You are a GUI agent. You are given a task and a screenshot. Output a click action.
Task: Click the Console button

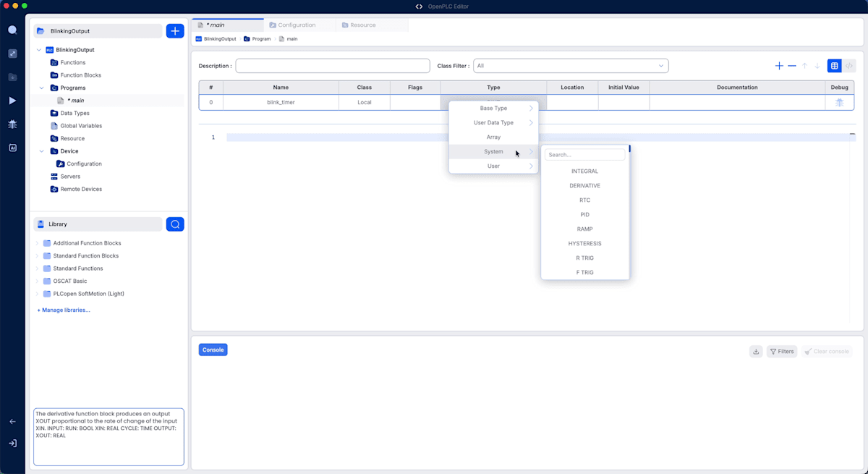(x=213, y=350)
